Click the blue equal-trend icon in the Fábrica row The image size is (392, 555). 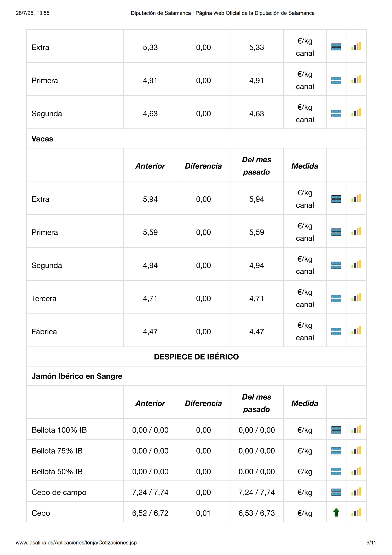pos(336,331)
